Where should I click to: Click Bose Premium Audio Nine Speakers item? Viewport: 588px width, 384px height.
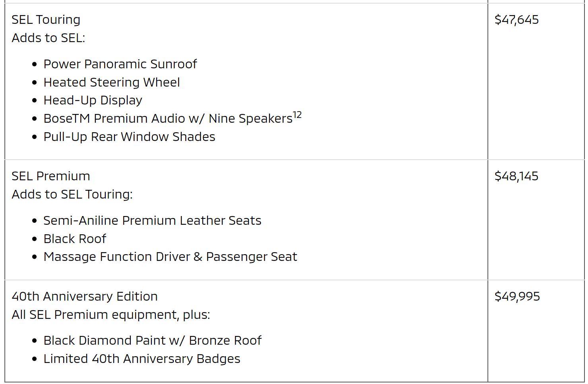point(168,118)
